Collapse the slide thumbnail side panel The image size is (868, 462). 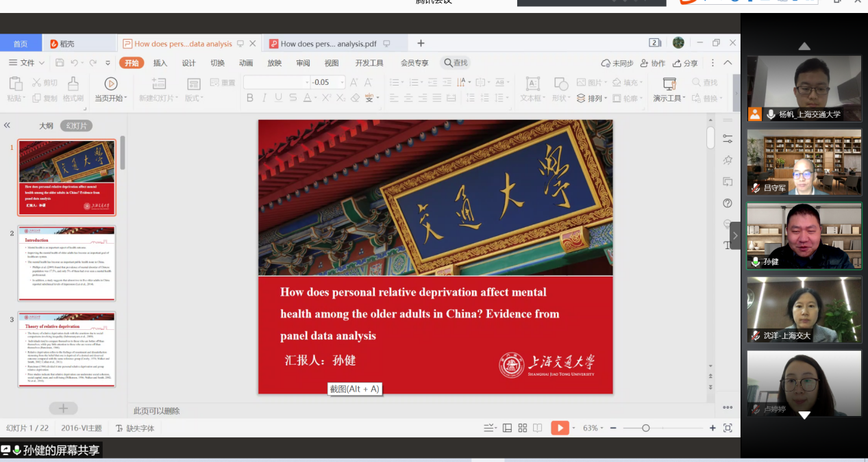8,125
